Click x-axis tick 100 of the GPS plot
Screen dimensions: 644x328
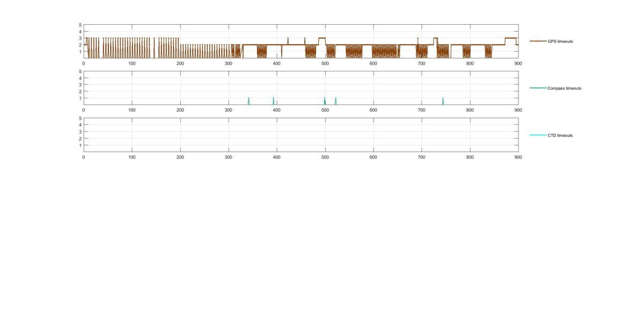[132, 63]
